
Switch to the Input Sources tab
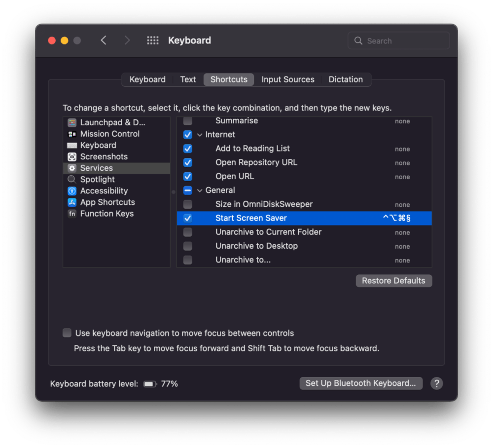click(x=288, y=79)
